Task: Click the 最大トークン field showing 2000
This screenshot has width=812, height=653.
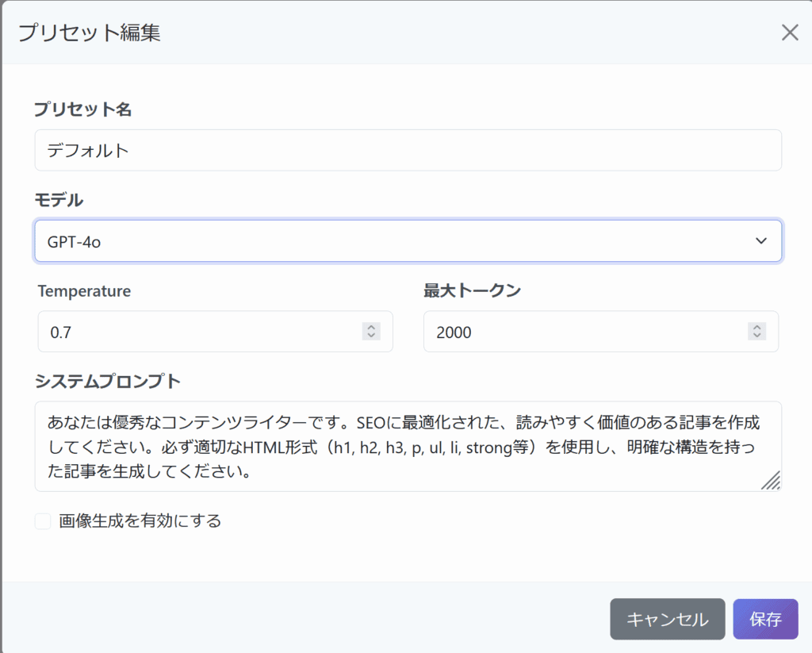Action: point(601,332)
